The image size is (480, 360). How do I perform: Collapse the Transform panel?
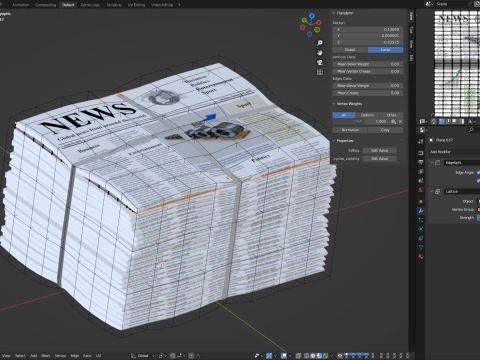pos(334,13)
